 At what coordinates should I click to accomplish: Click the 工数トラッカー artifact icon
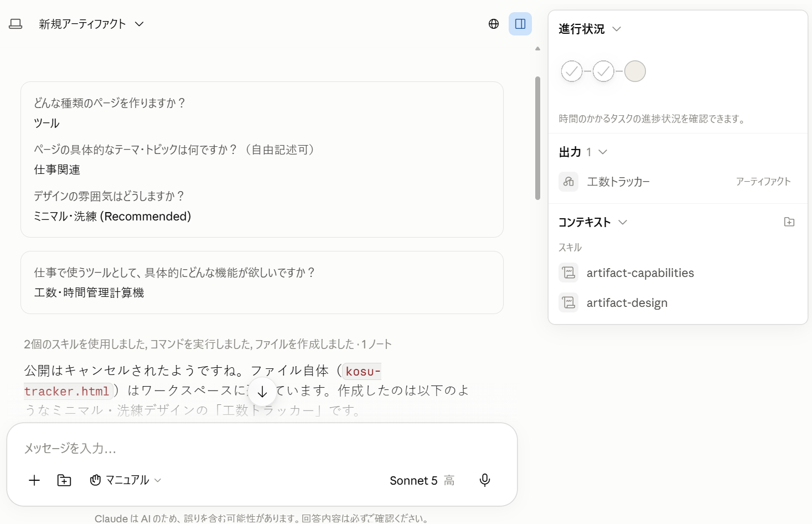pyautogui.click(x=568, y=182)
